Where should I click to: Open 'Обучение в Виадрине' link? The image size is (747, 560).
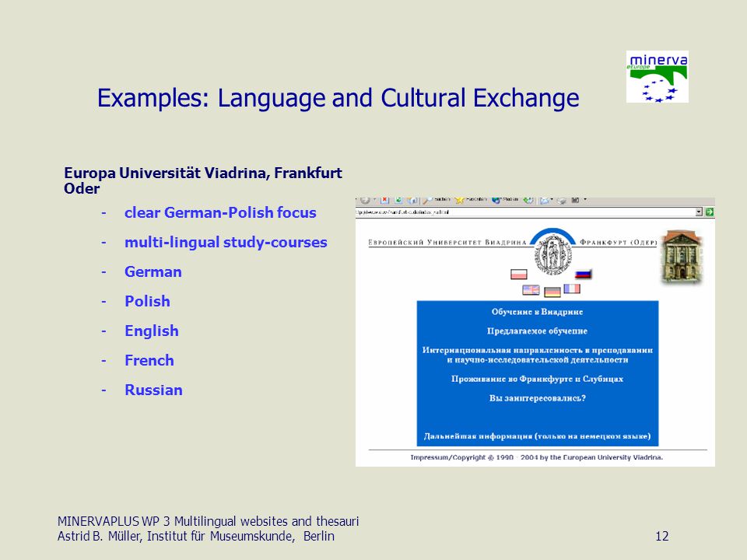click(x=538, y=312)
